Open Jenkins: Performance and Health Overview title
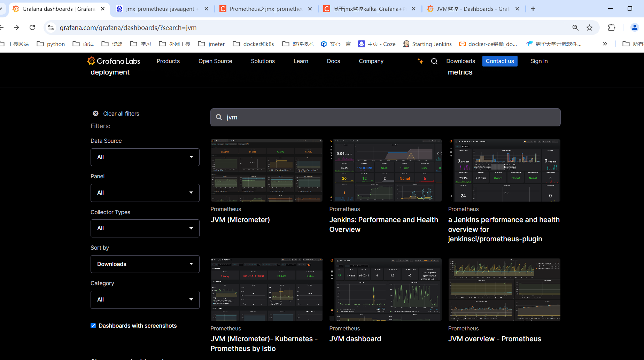This screenshot has width=644, height=360. pyautogui.click(x=384, y=225)
